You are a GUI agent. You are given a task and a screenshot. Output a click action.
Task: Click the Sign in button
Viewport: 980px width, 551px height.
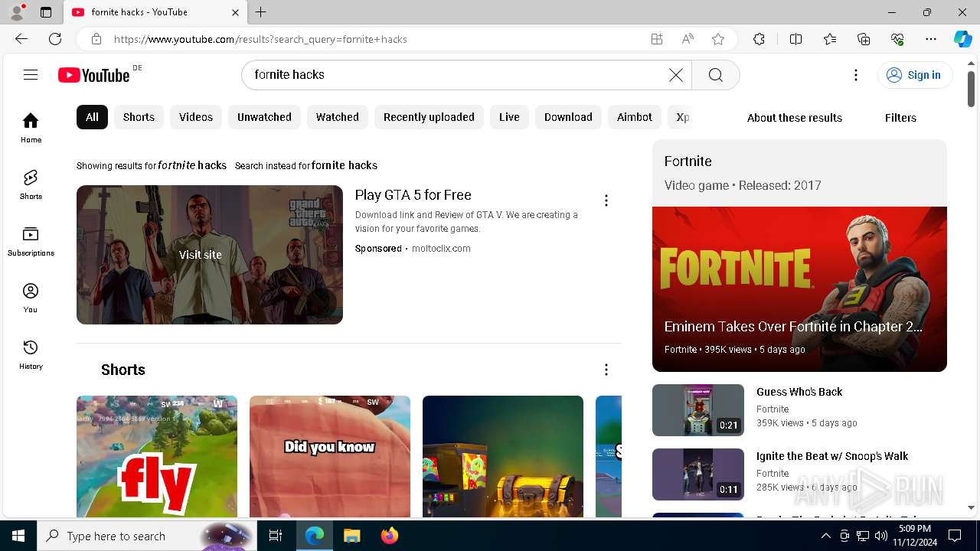(915, 74)
